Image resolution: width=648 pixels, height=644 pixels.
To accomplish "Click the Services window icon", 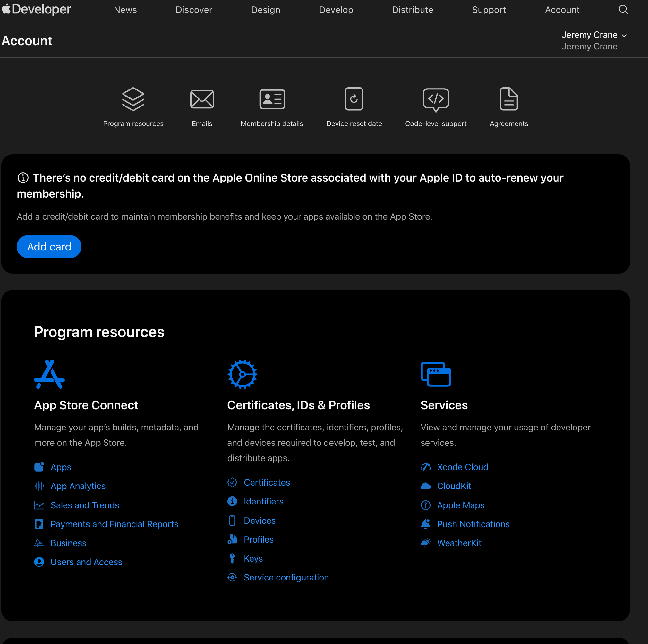I will [x=436, y=374].
